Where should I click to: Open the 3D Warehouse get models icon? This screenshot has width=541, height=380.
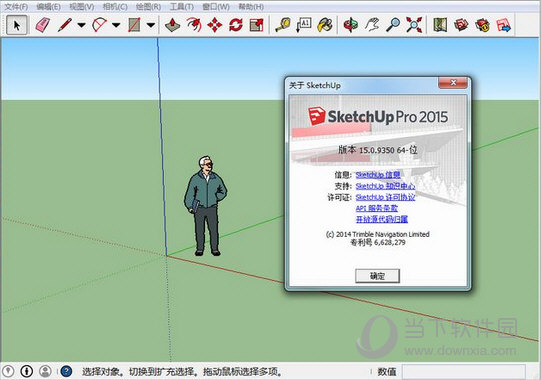[x=461, y=25]
